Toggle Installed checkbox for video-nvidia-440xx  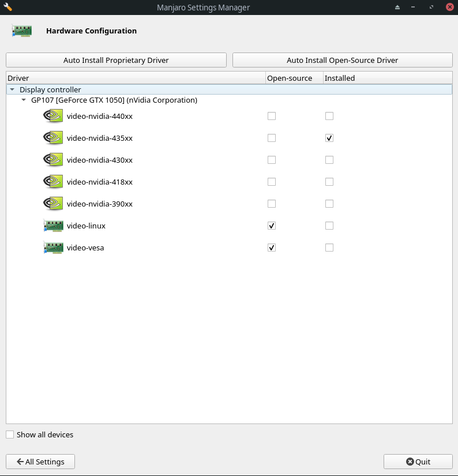pos(329,116)
